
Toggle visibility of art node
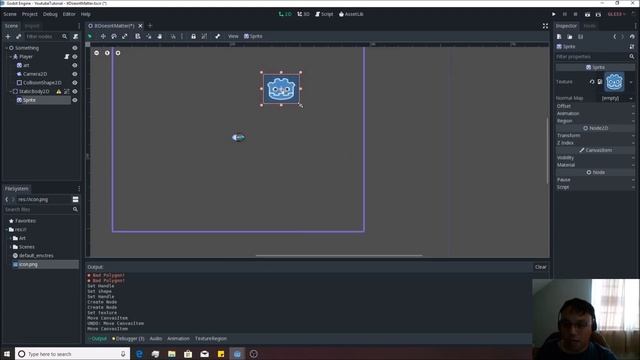click(x=75, y=65)
